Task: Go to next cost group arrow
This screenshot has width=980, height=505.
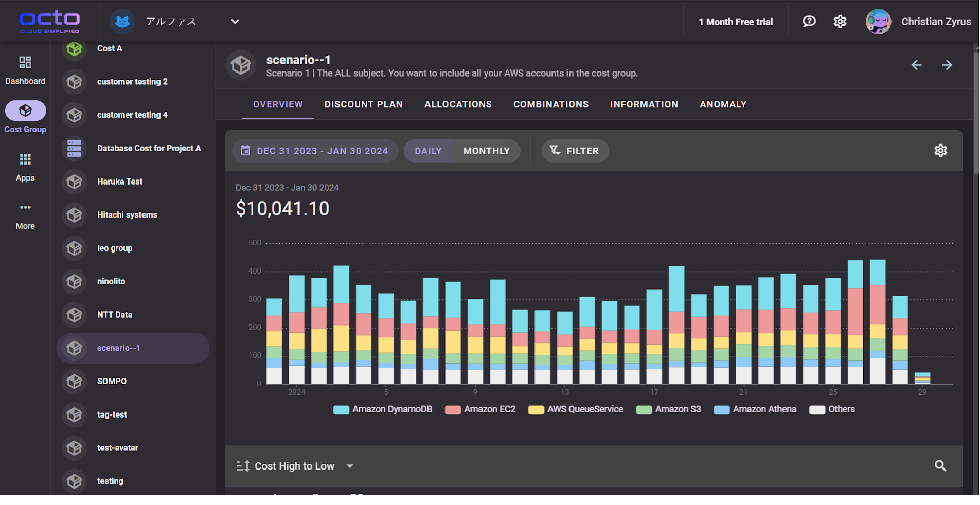Action: [947, 65]
